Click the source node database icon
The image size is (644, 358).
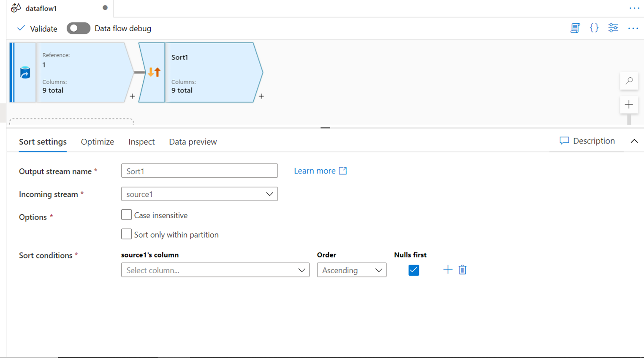click(x=25, y=73)
